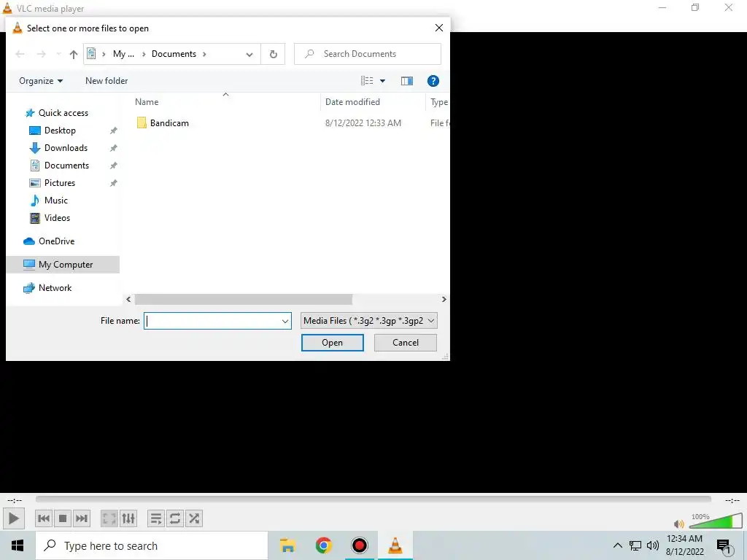747x560 pixels.
Task: Show the preview pane
Action: point(407,81)
